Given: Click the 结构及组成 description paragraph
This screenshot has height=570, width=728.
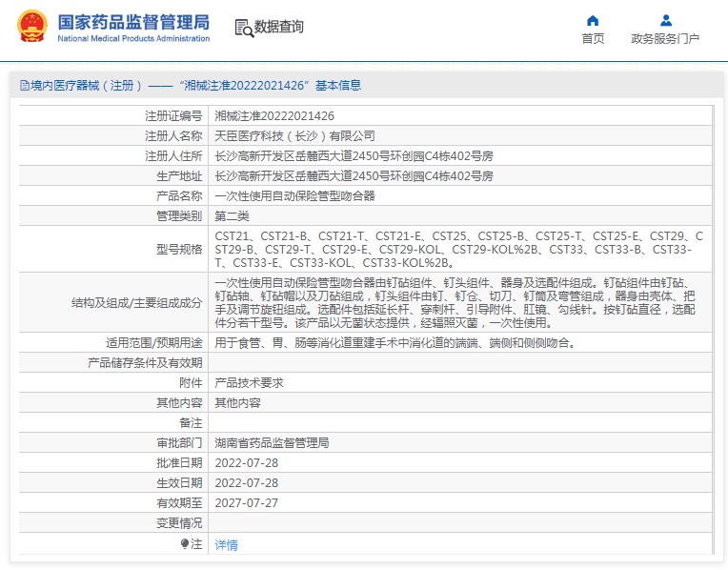Looking at the screenshot, I should [x=455, y=302].
